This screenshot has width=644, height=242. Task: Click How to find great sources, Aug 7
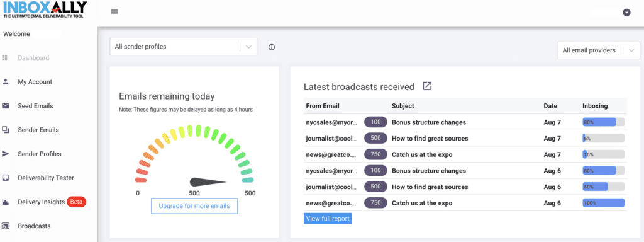(x=430, y=138)
